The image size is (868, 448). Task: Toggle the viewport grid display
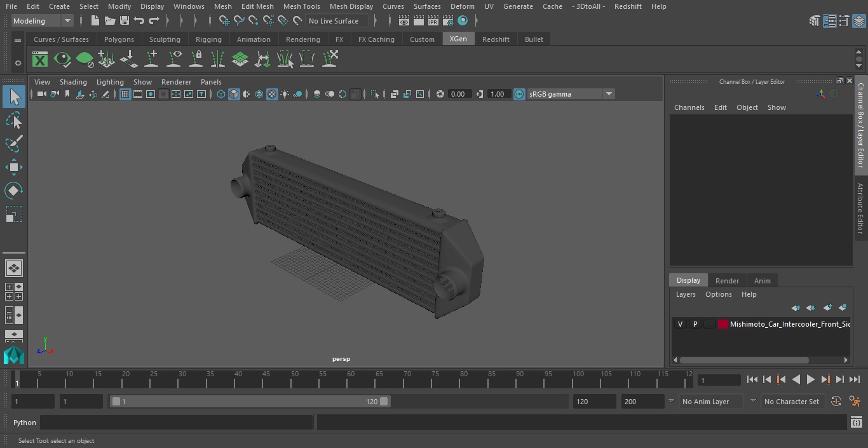125,94
